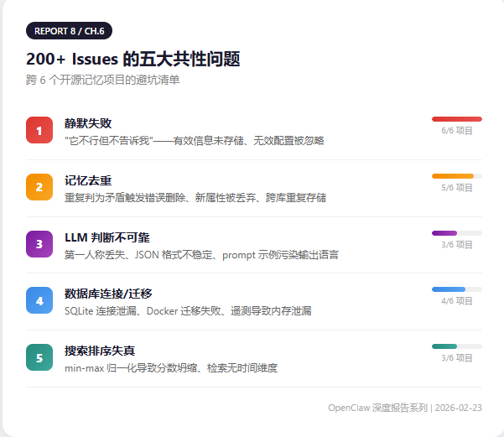Select the purple number 3 badge
Viewport: 504px width, 437px height.
pos(39,244)
